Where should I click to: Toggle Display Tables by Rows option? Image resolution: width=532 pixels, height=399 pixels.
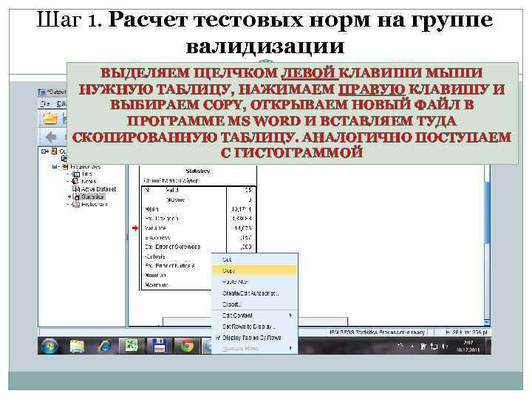pyautogui.click(x=254, y=338)
